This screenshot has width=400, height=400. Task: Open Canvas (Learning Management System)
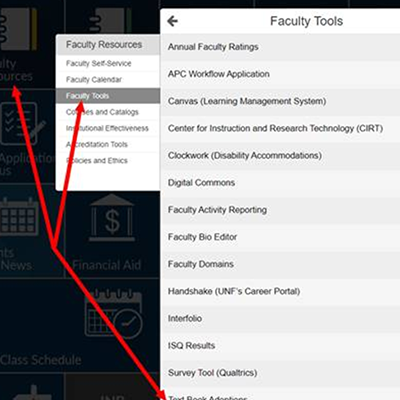coord(280,101)
